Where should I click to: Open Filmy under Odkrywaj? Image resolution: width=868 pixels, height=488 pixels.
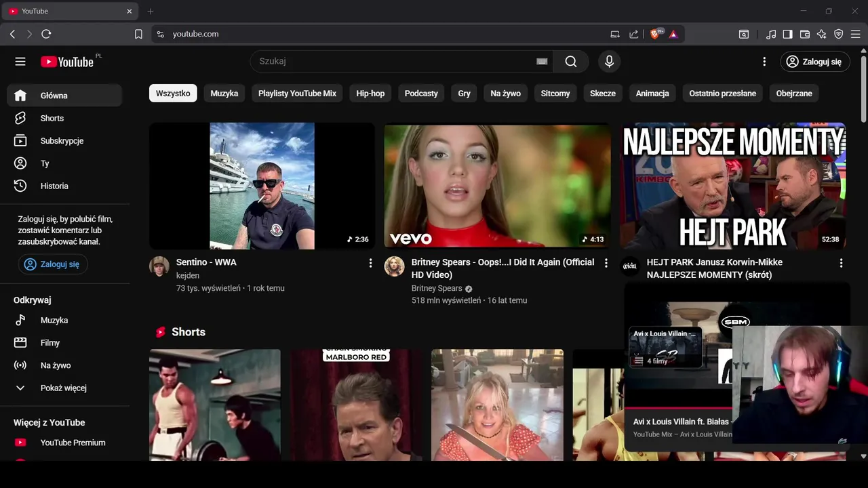[x=64, y=343]
